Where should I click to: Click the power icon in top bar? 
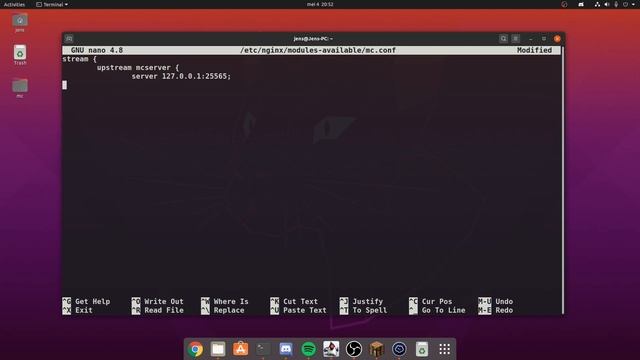pyautogui.click(x=625, y=4)
